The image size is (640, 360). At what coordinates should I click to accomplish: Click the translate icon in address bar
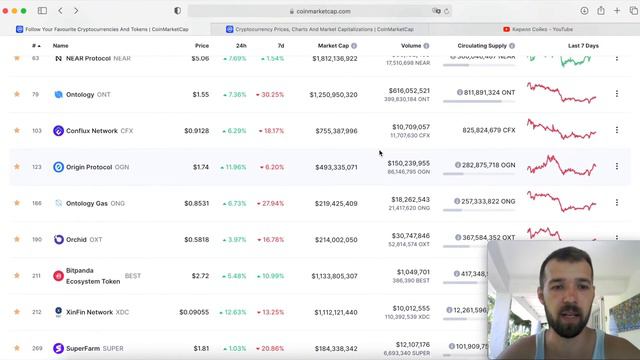[436, 11]
